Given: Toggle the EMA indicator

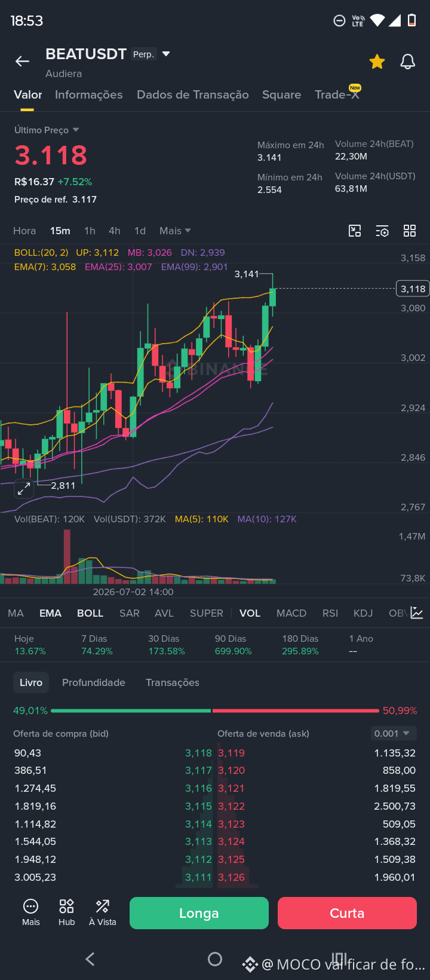Looking at the screenshot, I should coord(50,613).
